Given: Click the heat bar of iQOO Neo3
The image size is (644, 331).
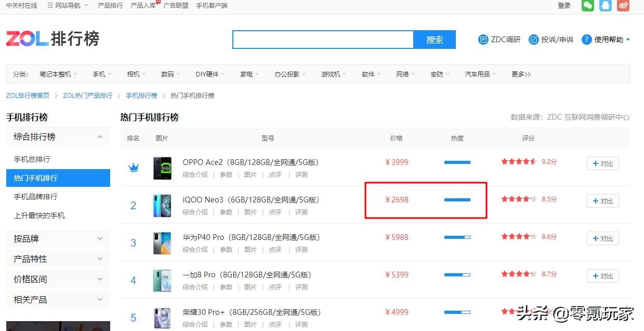Looking at the screenshot, I should 457,200.
